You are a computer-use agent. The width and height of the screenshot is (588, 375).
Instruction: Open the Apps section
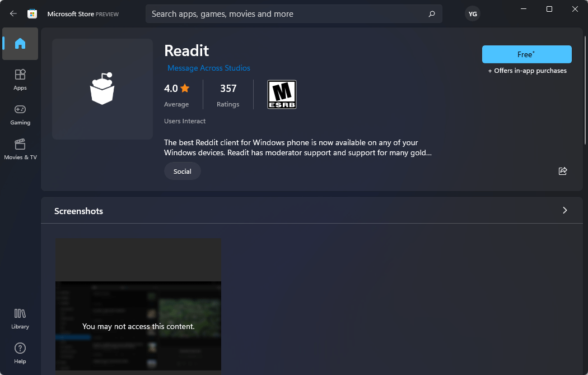coord(20,80)
